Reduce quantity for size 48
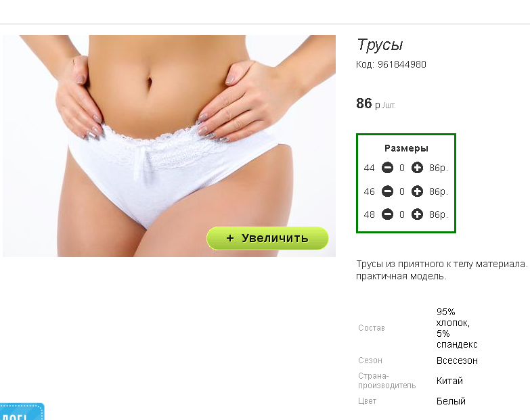 click(x=387, y=214)
